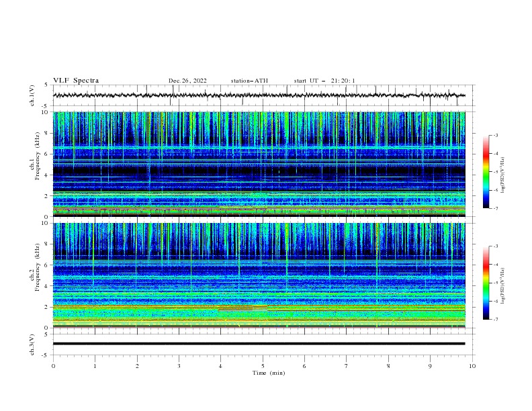Click the "10" frequency tick of ch.1 spectrogram
This screenshot has height=411, width=532.
(45, 112)
